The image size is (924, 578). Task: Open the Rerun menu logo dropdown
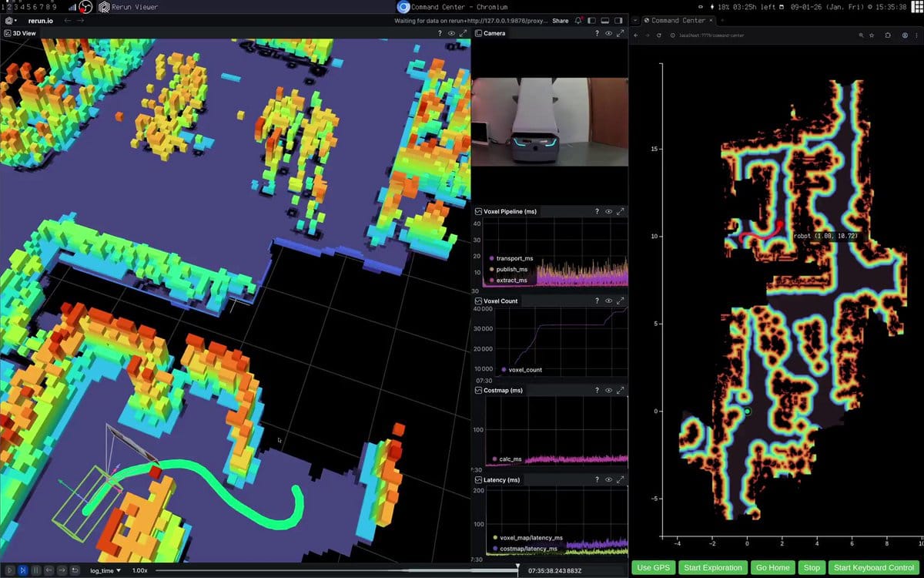point(11,21)
